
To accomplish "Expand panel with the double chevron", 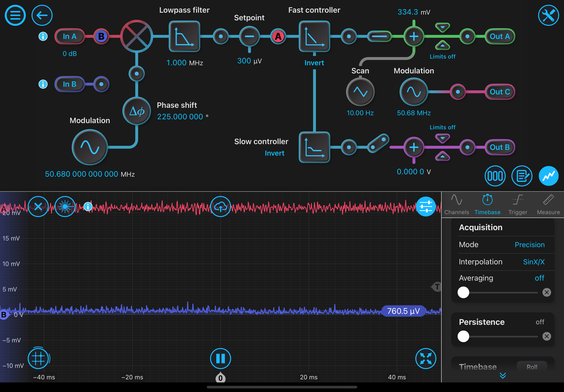I will [x=503, y=376].
